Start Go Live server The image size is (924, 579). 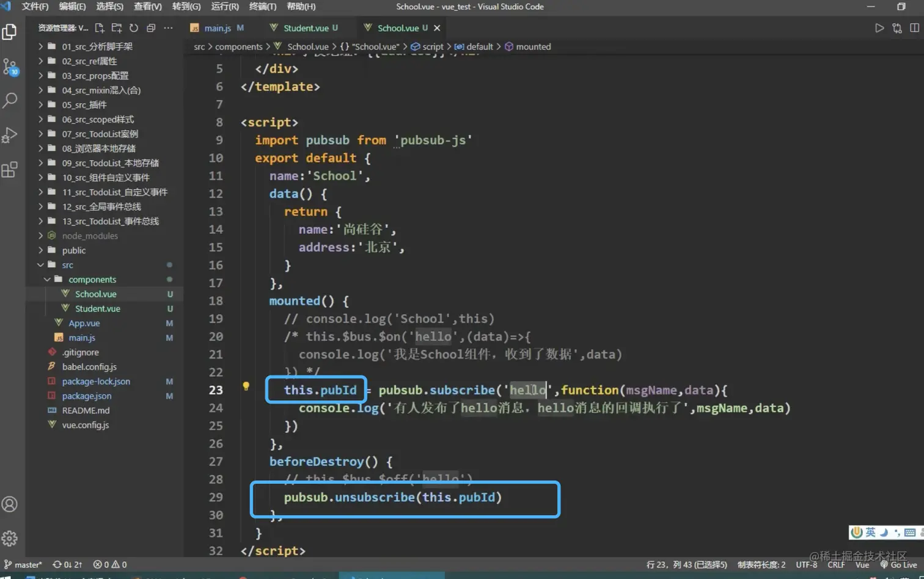point(899,564)
